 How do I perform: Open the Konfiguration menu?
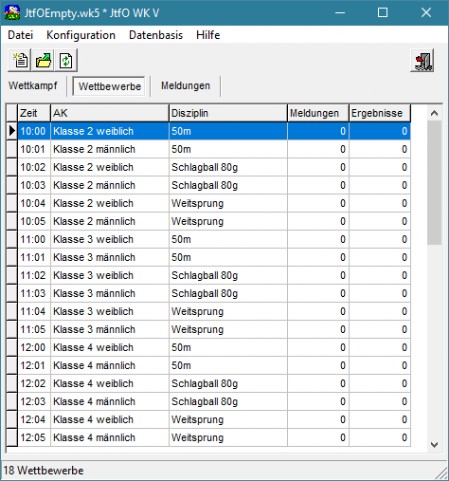[81, 35]
